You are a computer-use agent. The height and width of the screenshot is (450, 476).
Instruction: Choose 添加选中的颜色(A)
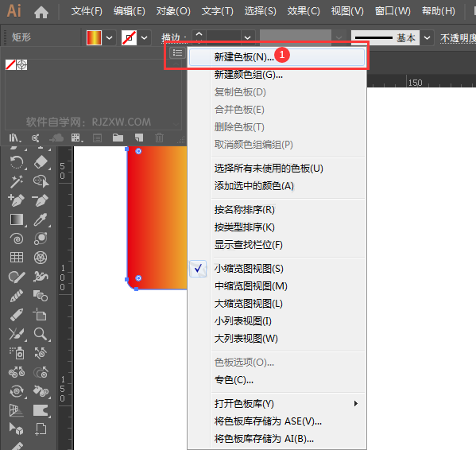click(277, 185)
